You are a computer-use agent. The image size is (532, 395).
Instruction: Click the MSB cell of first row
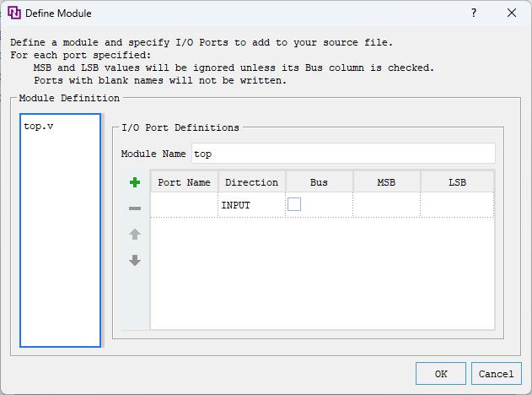pyautogui.click(x=386, y=205)
